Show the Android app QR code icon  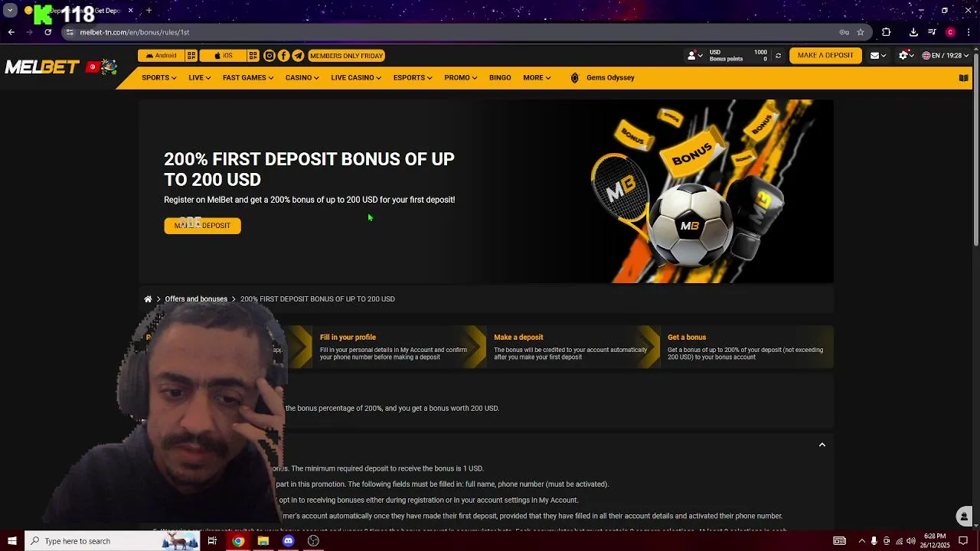[x=191, y=56]
